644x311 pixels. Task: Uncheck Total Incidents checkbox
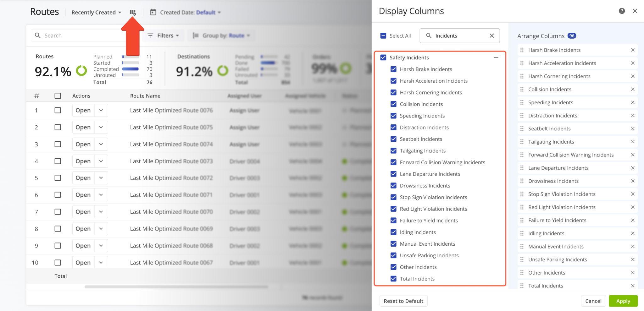pos(393,279)
